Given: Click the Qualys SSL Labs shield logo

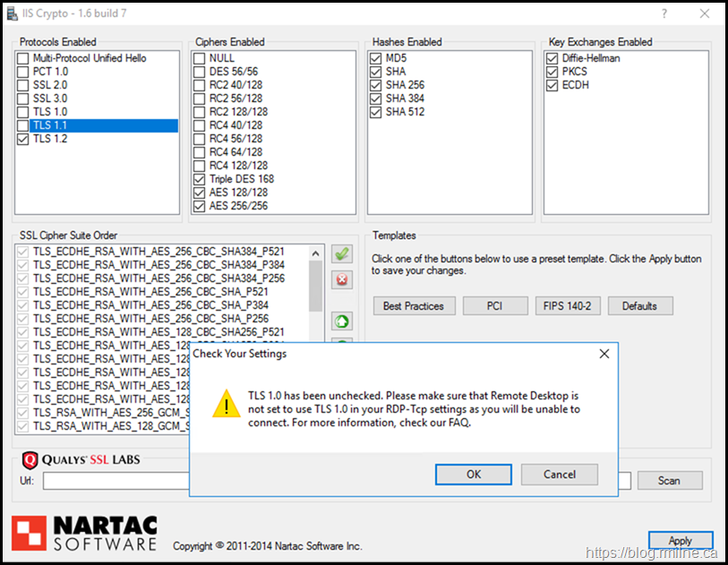Looking at the screenshot, I should 30,461.
